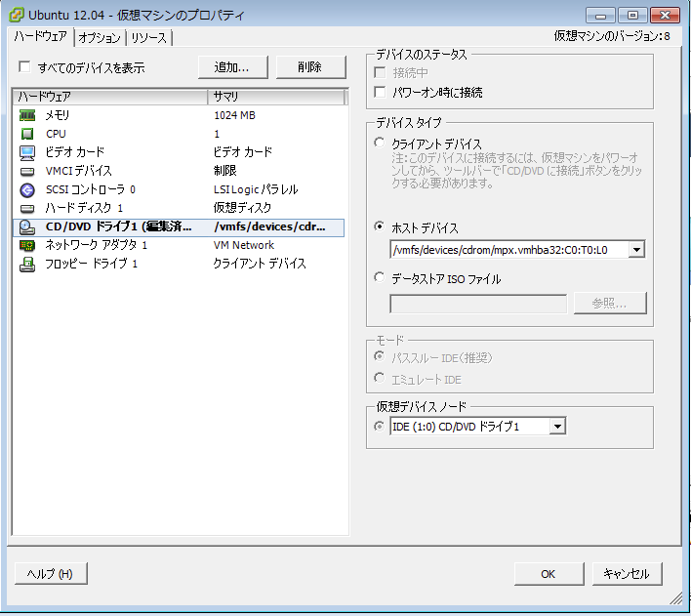
Task: Select the ハード ディスク 1 label
Action: click(x=84, y=208)
